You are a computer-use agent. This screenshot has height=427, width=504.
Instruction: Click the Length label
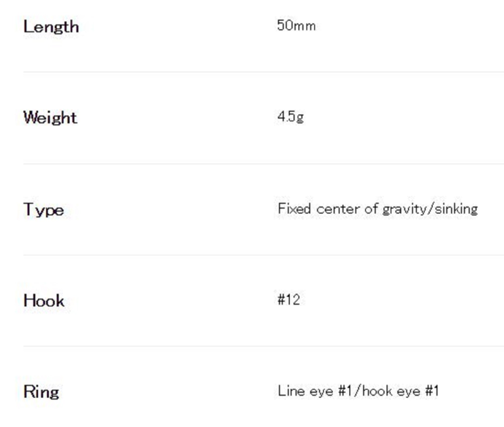51,27
